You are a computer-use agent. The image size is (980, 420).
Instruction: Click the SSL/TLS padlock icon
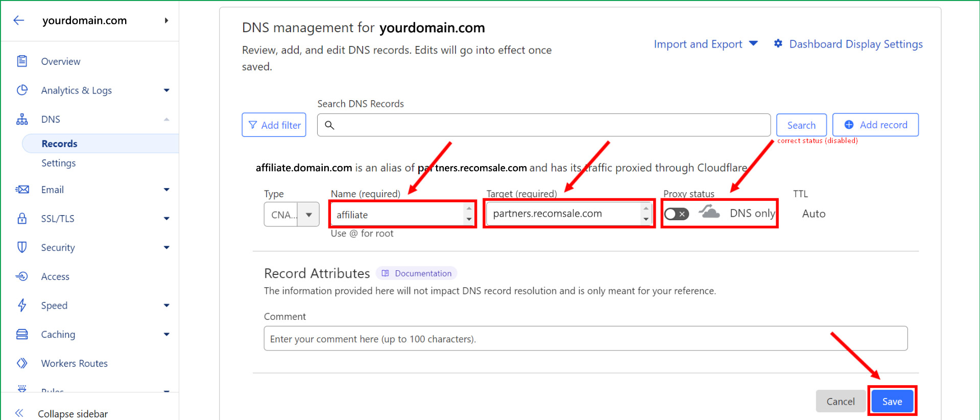tap(22, 219)
